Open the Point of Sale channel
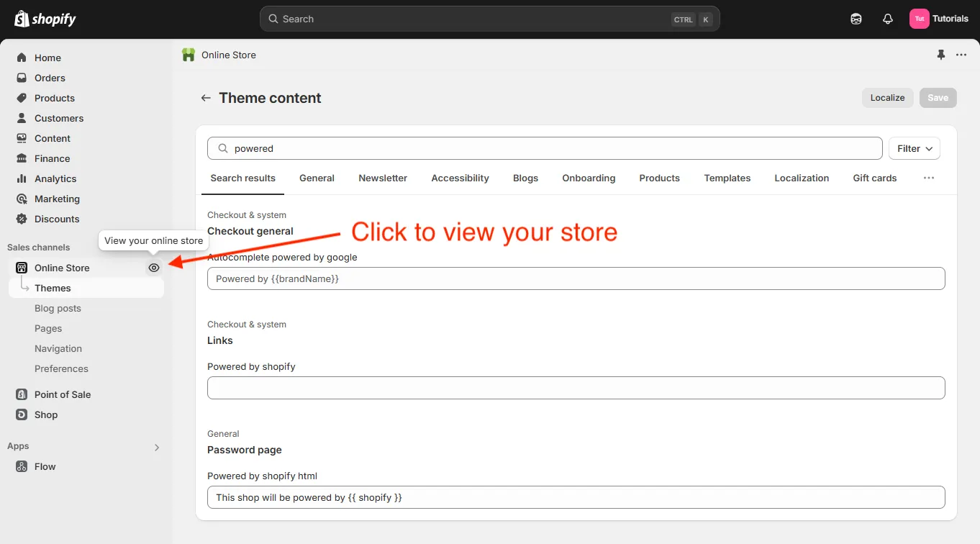 (x=62, y=394)
